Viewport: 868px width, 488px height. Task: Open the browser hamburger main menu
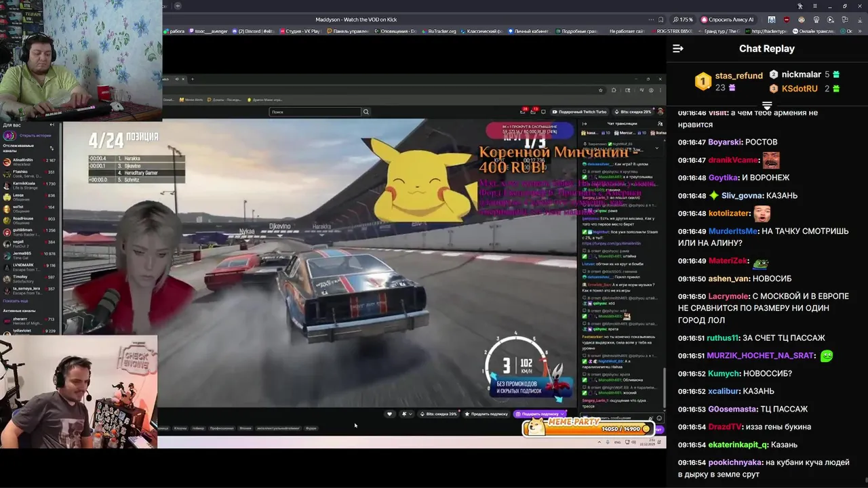816,6
